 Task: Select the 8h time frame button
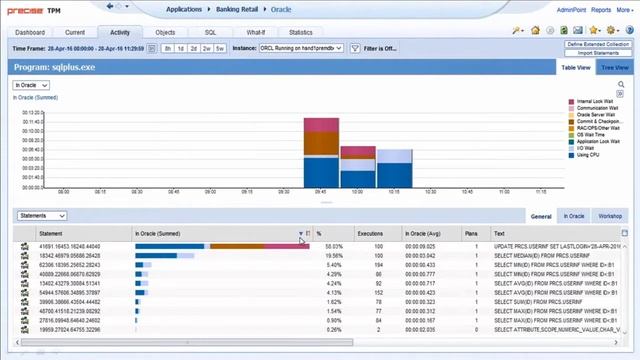(x=168, y=48)
